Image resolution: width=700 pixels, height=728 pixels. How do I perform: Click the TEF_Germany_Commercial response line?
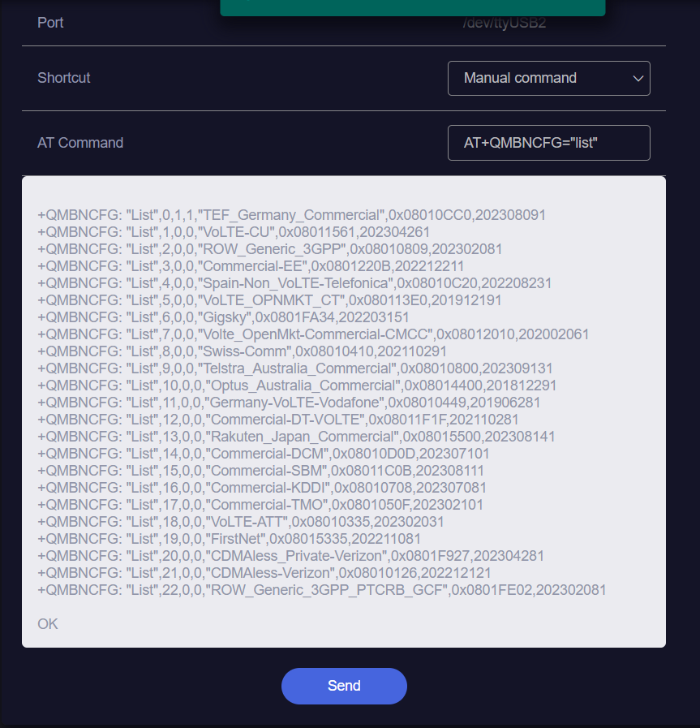click(291, 215)
